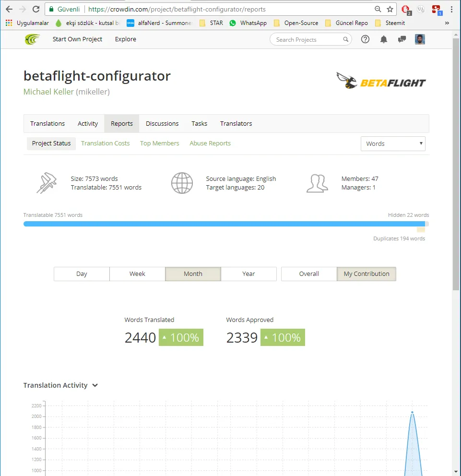The image size is (461, 476).
Task: Show Overall statistics
Action: tap(309, 274)
